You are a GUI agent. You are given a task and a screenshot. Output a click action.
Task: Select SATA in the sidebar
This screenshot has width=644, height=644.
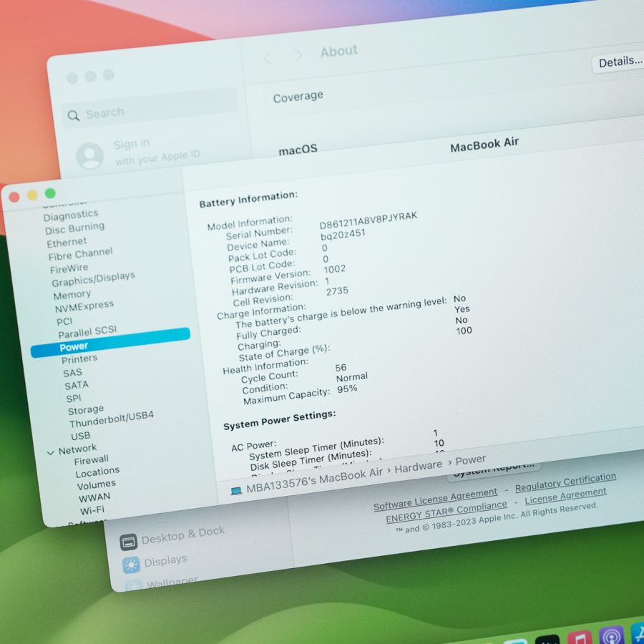coord(77,385)
